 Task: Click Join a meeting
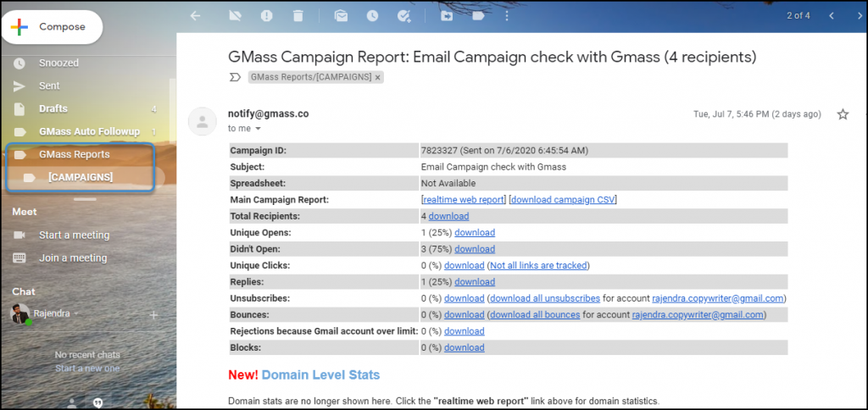point(73,258)
